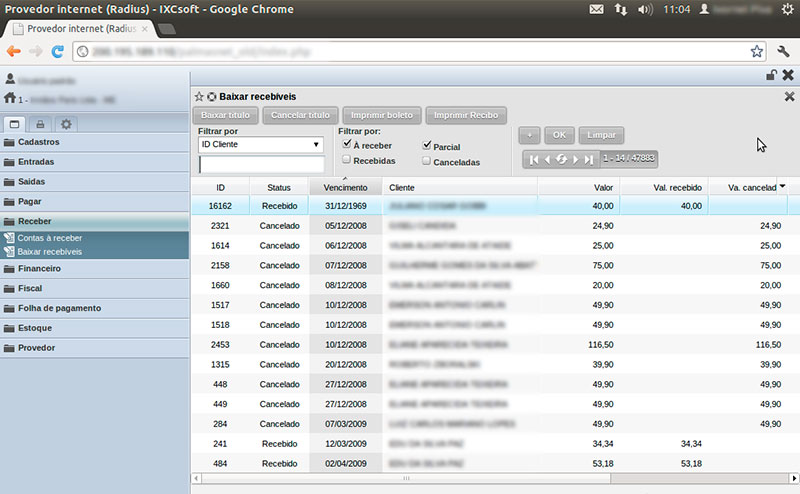Click the favorite star next to Baixar recebíveis
The width and height of the screenshot is (800, 494).
point(199,96)
